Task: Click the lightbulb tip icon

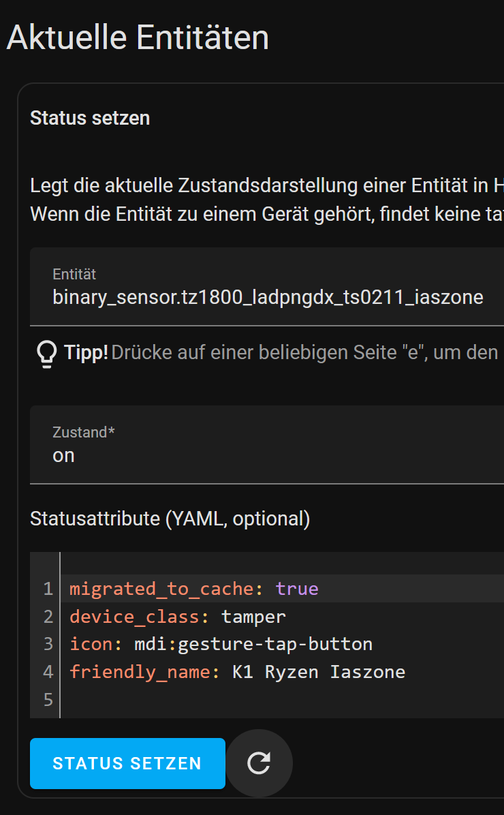Action: coord(46,353)
